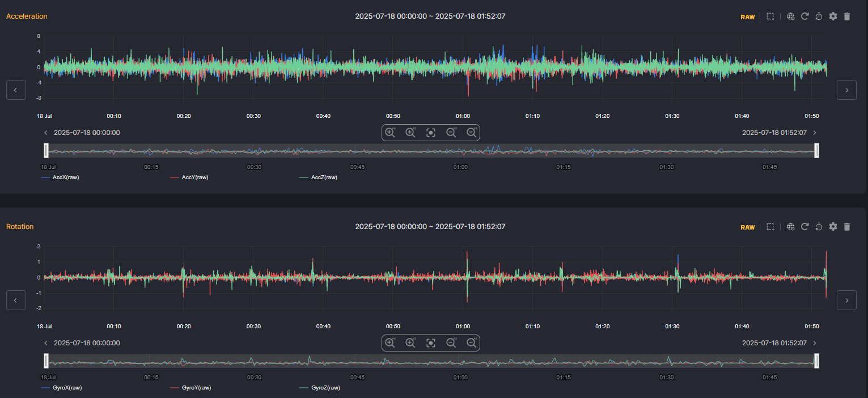Image resolution: width=868 pixels, height=398 pixels.
Task: Toggle RAW mode in Rotation panel
Action: point(748,227)
